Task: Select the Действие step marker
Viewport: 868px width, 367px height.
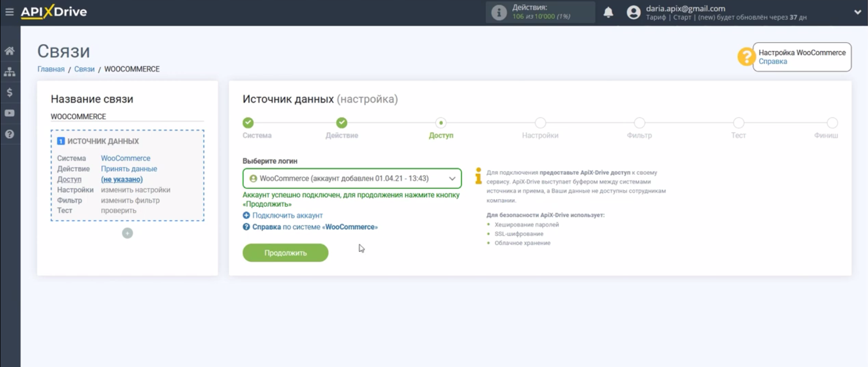Action: (342, 123)
